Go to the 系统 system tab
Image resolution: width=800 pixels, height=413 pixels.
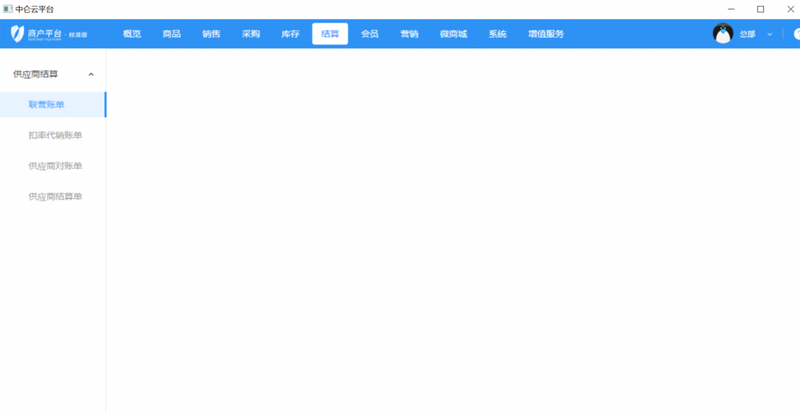497,34
